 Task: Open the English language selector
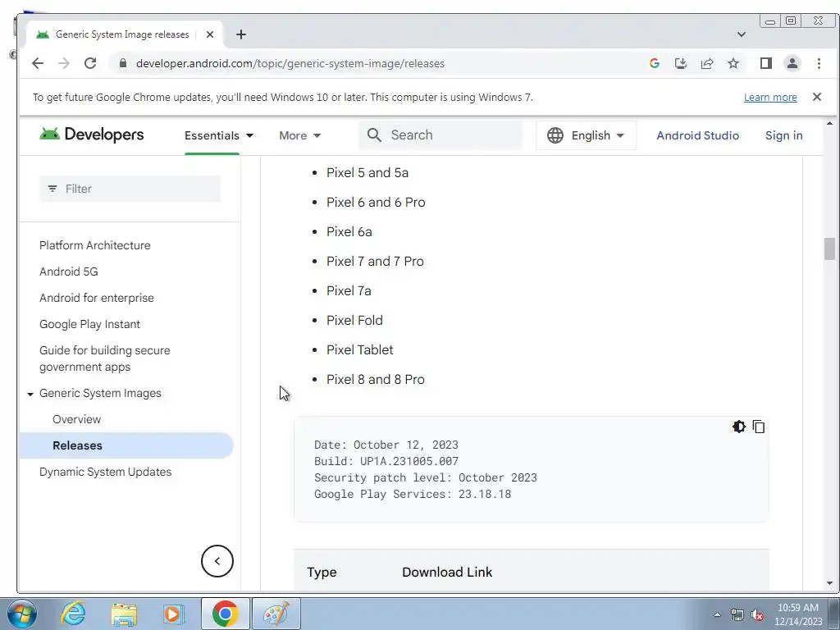[586, 135]
